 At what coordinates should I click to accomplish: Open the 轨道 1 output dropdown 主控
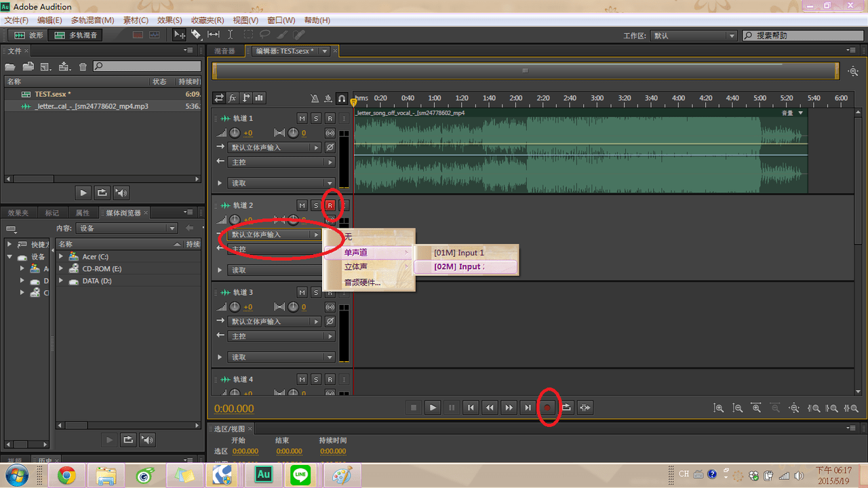point(281,162)
